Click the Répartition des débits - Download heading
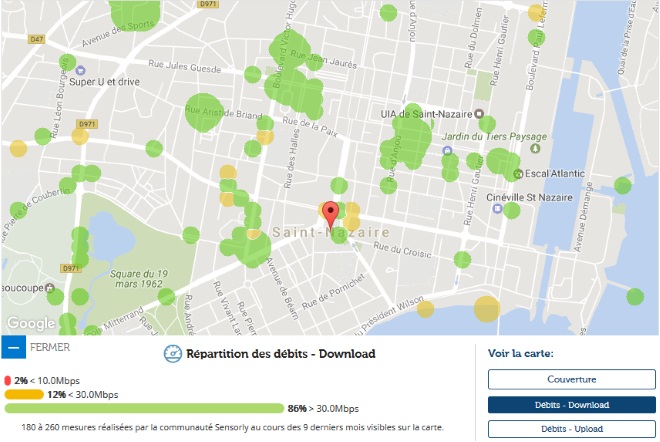 click(281, 354)
